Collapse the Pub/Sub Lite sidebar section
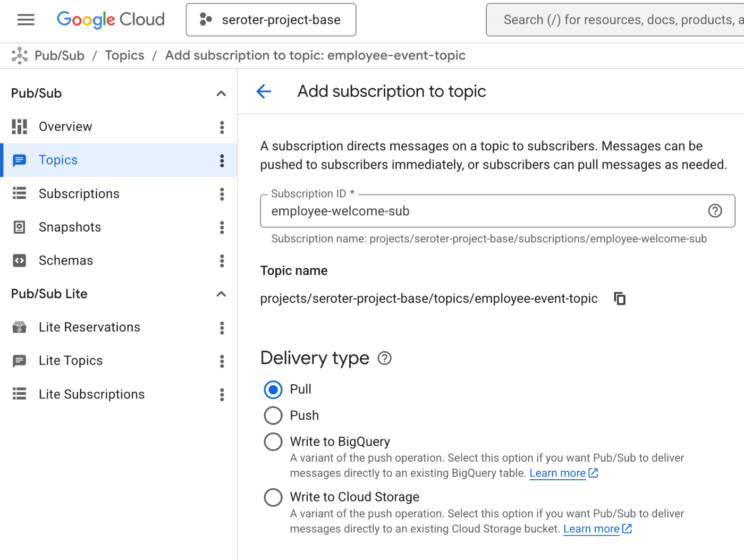Screen dimensions: 744x560 (221, 294)
